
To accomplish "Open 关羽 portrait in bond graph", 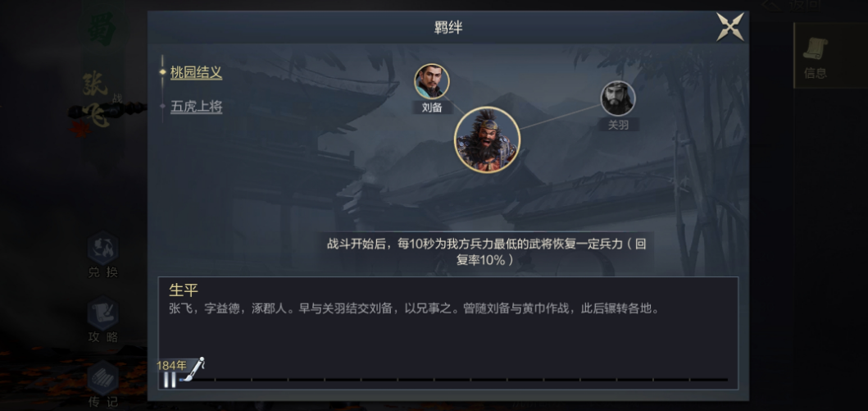I will click(x=618, y=98).
